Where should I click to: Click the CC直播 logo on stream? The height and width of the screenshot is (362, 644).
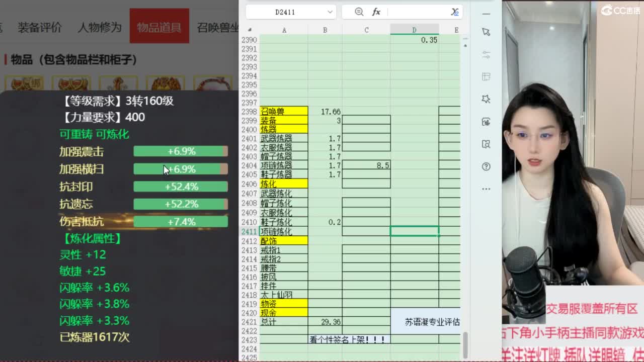620,10
